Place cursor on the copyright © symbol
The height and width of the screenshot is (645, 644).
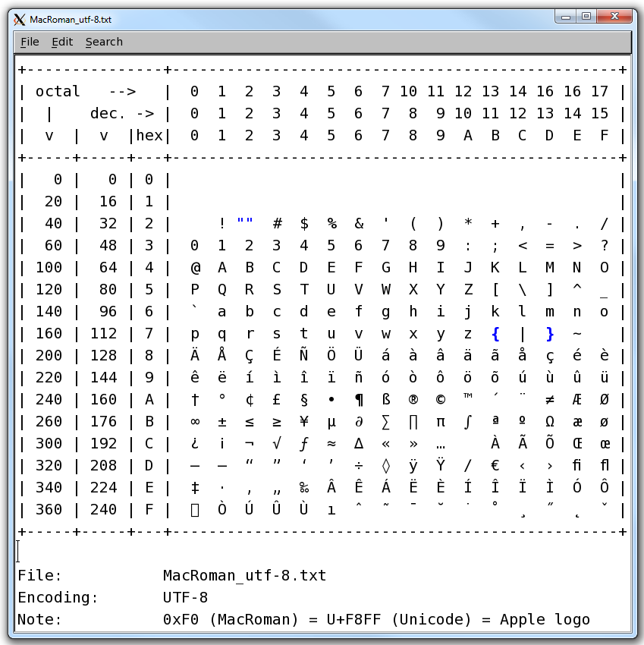tap(440, 400)
